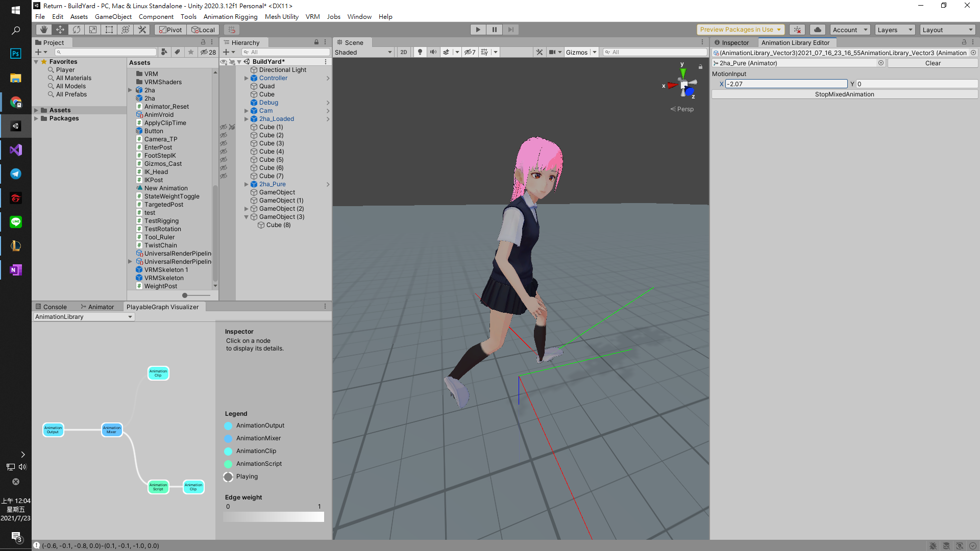Image resolution: width=980 pixels, height=551 pixels.
Task: Click the StopMixedAnimation button
Action: 845,94
